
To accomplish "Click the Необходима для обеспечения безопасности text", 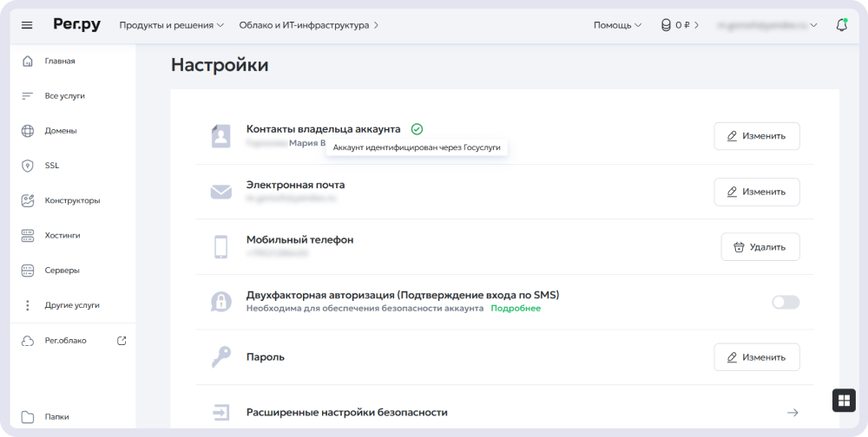I will [x=365, y=308].
